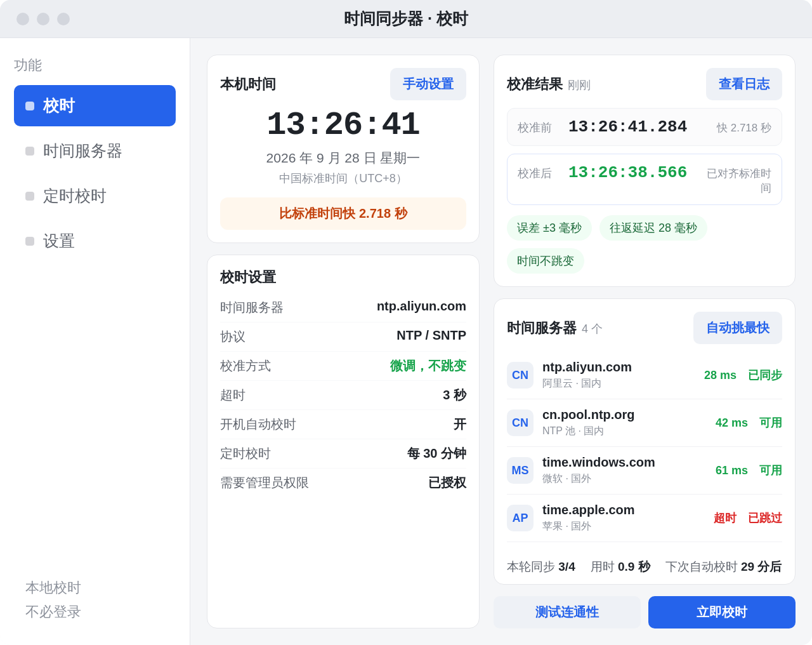The width and height of the screenshot is (812, 645).
Task: Select the cn.pool.ntp.org server name
Action: tap(588, 415)
